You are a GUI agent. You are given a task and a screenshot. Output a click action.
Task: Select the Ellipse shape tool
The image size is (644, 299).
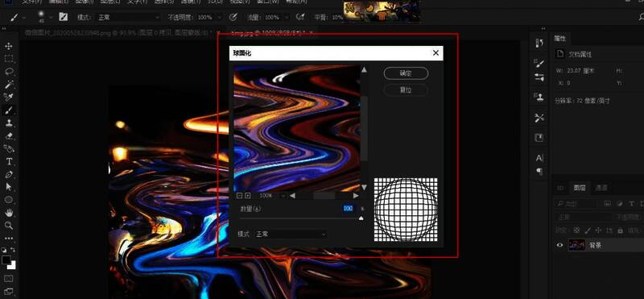(9, 200)
